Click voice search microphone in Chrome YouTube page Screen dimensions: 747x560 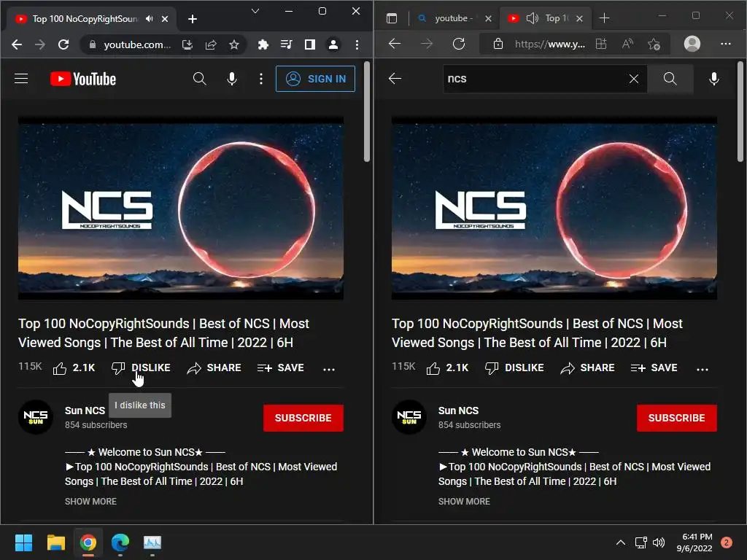pyautogui.click(x=231, y=79)
